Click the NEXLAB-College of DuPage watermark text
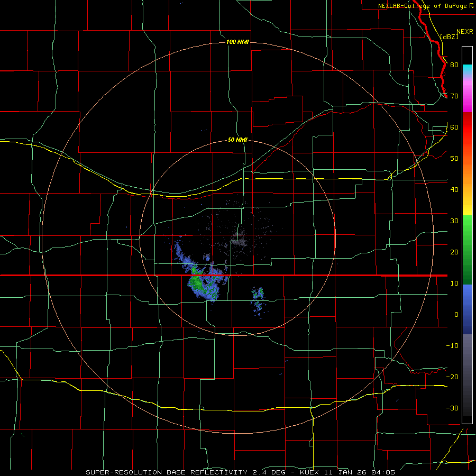The width and height of the screenshot is (476, 476). pos(425,6)
